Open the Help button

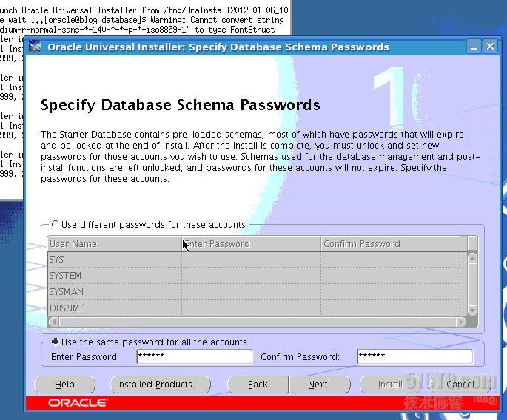(x=64, y=385)
